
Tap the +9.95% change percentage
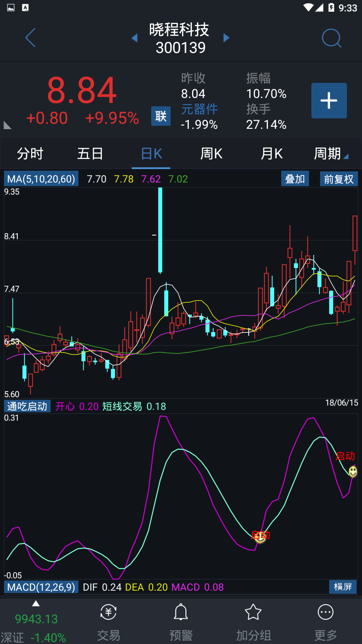tap(112, 118)
